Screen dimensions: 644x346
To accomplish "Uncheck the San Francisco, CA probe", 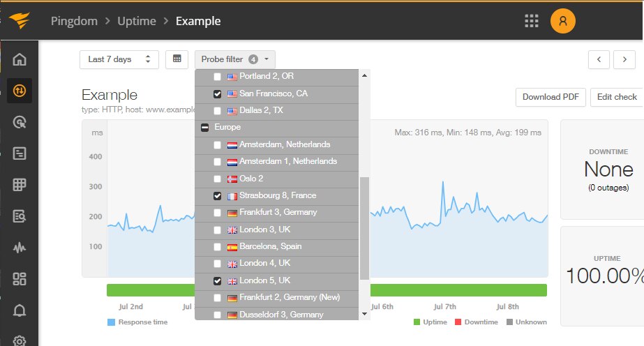I will coord(217,94).
